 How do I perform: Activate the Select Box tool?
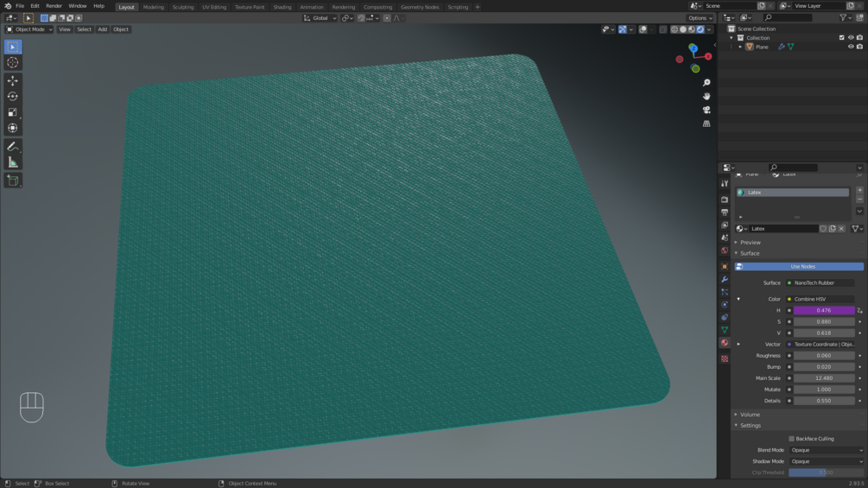13,47
